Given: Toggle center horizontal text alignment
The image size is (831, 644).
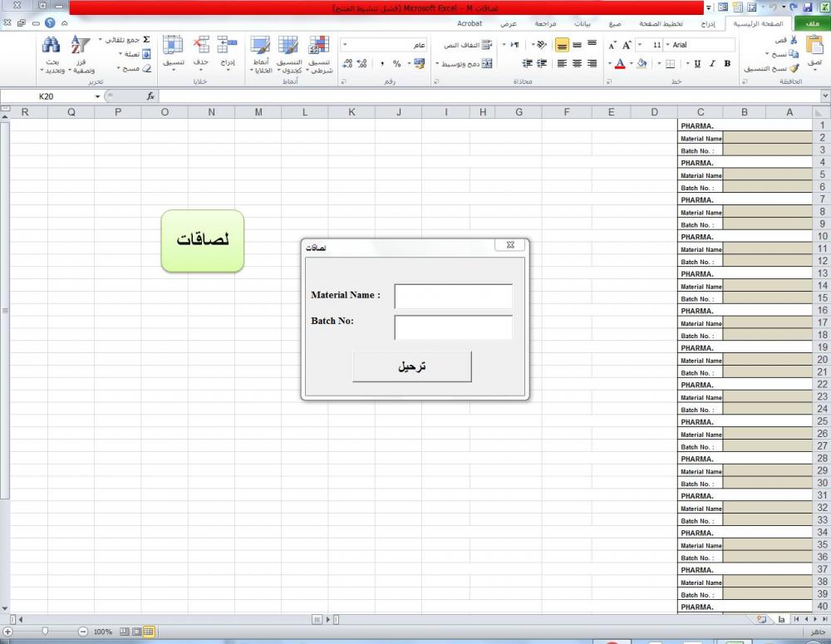Looking at the screenshot, I should pos(578,64).
